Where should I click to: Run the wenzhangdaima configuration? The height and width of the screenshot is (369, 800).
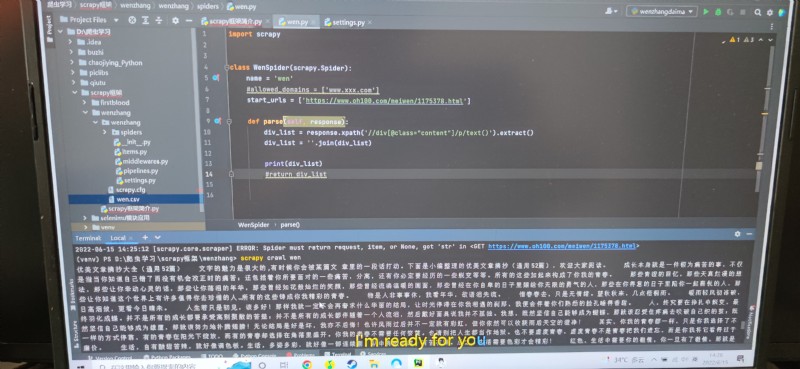pyautogui.click(x=706, y=11)
